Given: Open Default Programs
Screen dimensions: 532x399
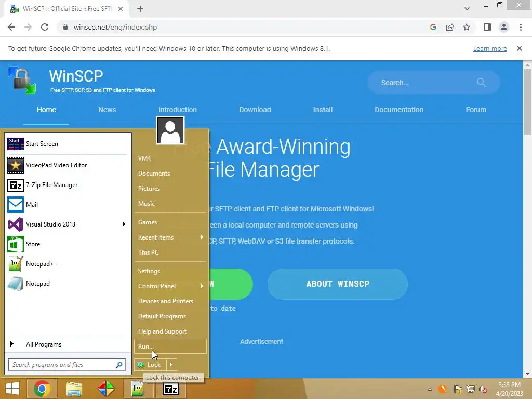Looking at the screenshot, I should pyautogui.click(x=162, y=316).
